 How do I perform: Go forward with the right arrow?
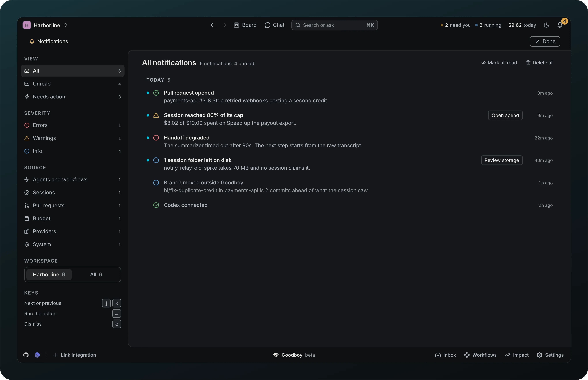224,25
